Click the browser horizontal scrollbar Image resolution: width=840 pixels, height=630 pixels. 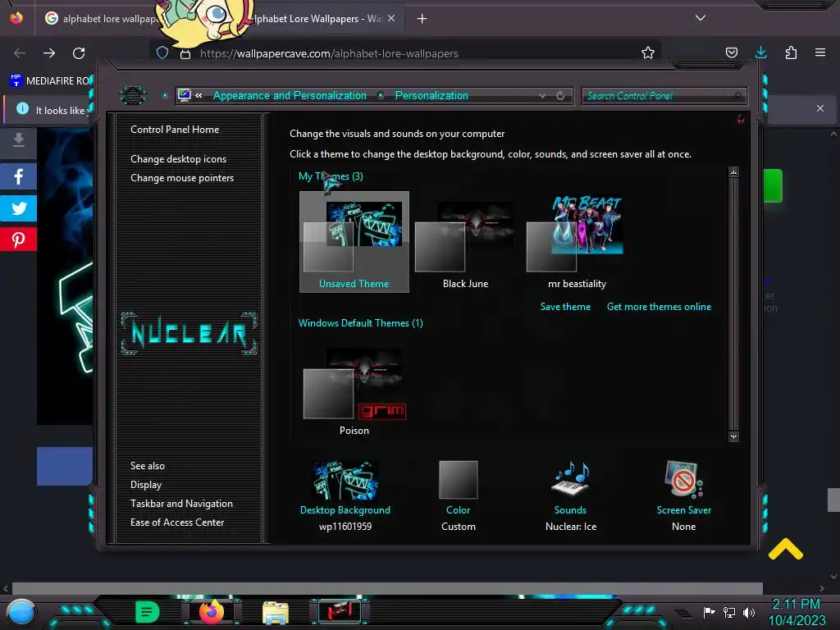click(387, 588)
